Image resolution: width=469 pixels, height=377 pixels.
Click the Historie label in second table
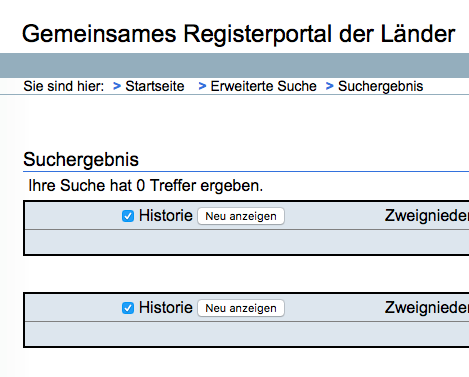click(x=166, y=308)
